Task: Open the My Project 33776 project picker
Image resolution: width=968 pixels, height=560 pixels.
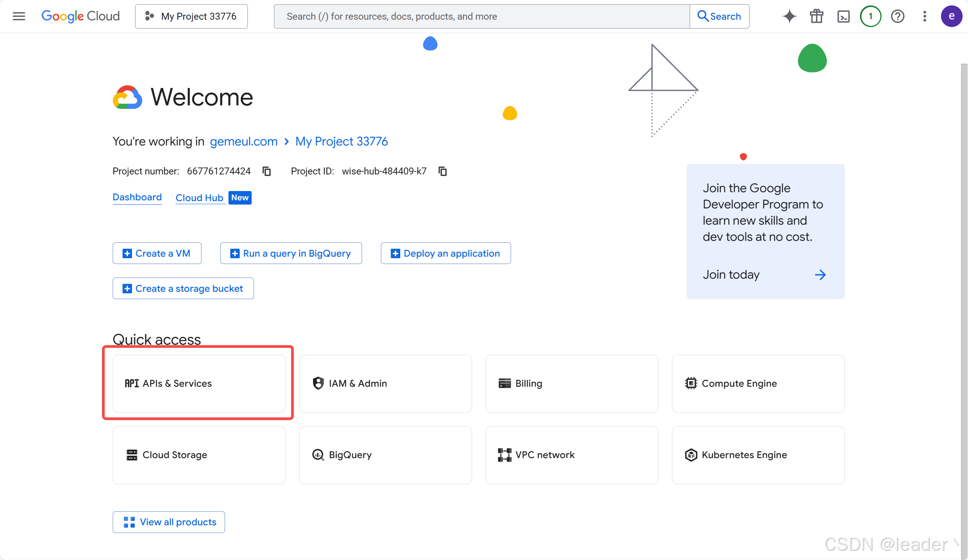Action: click(x=191, y=16)
